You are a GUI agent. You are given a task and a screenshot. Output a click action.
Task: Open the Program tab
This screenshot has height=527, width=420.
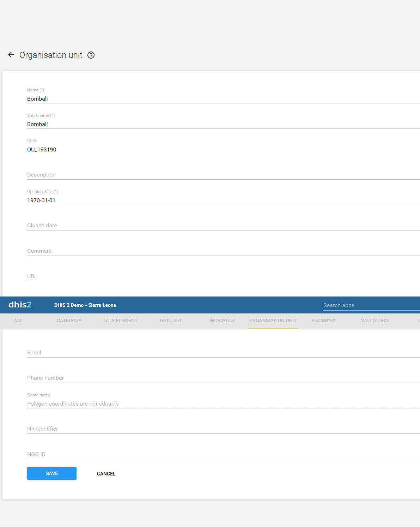[x=324, y=321]
